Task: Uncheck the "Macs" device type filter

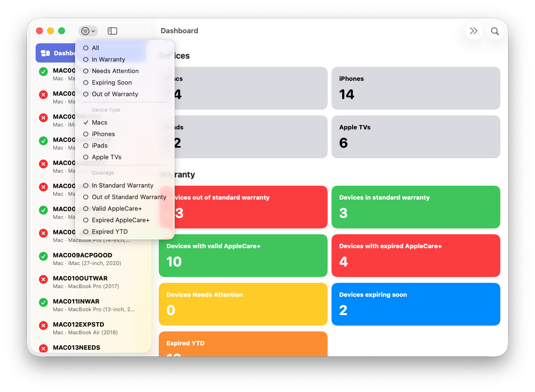Action: [x=100, y=123]
